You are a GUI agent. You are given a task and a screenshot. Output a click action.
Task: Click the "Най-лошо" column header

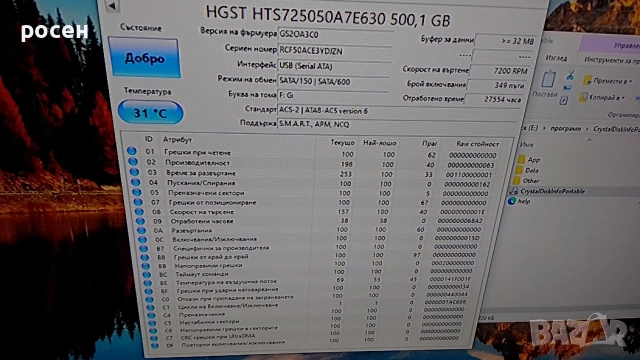[380, 143]
